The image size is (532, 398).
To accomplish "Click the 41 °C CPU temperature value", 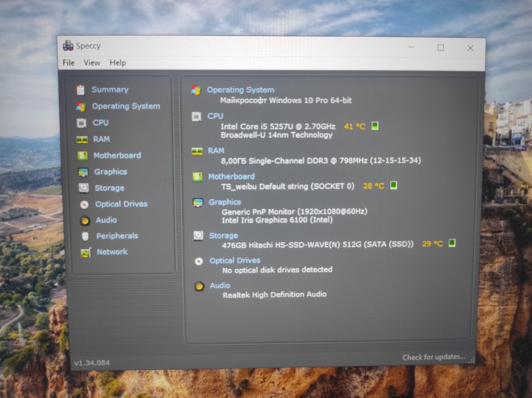I will coord(355,126).
